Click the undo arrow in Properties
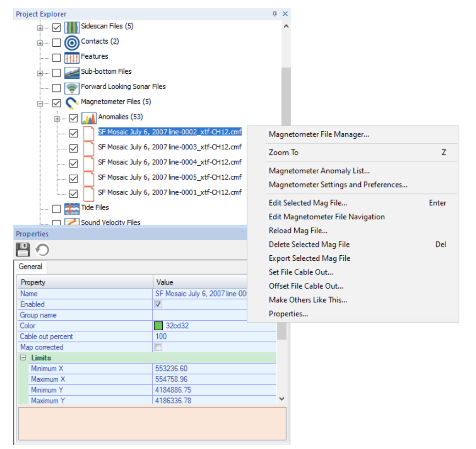The image size is (476, 449). (42, 250)
